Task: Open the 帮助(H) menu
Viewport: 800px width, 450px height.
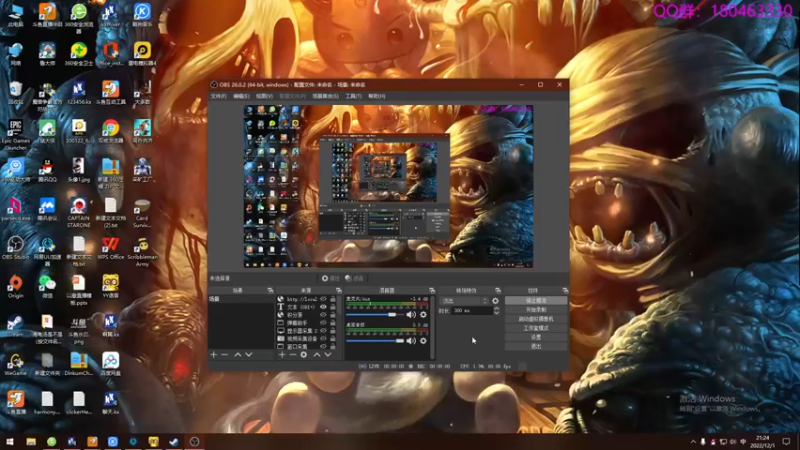Action: coord(377,96)
